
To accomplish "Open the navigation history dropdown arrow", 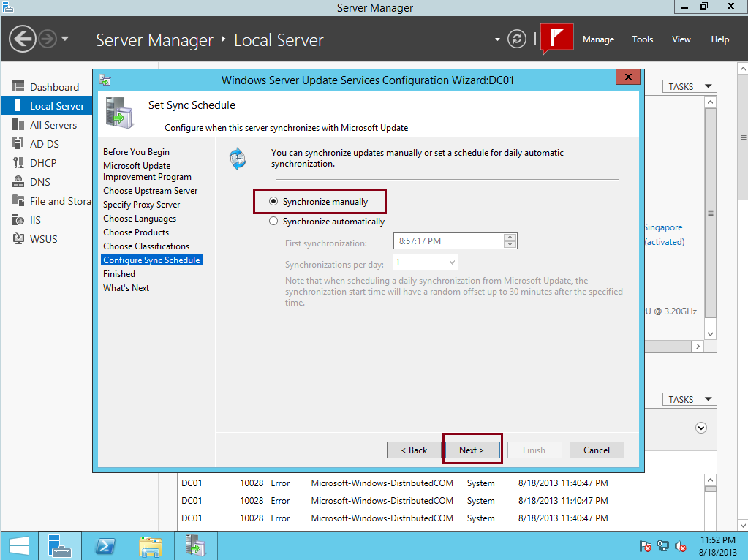I will [65, 39].
